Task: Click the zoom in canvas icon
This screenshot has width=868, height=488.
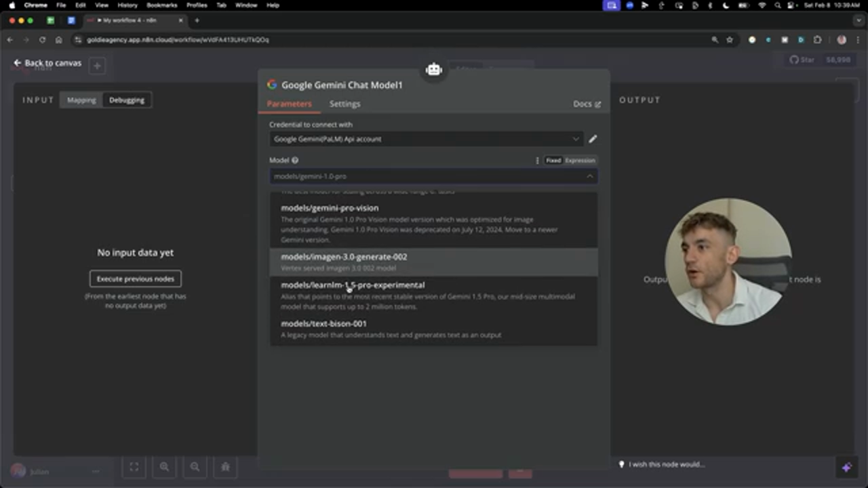Action: tap(164, 466)
